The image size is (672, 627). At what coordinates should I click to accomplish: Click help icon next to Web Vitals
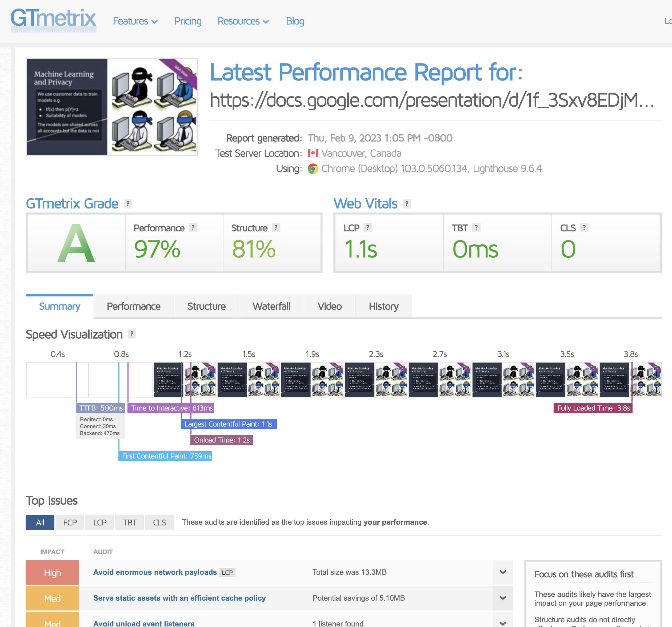(x=407, y=204)
